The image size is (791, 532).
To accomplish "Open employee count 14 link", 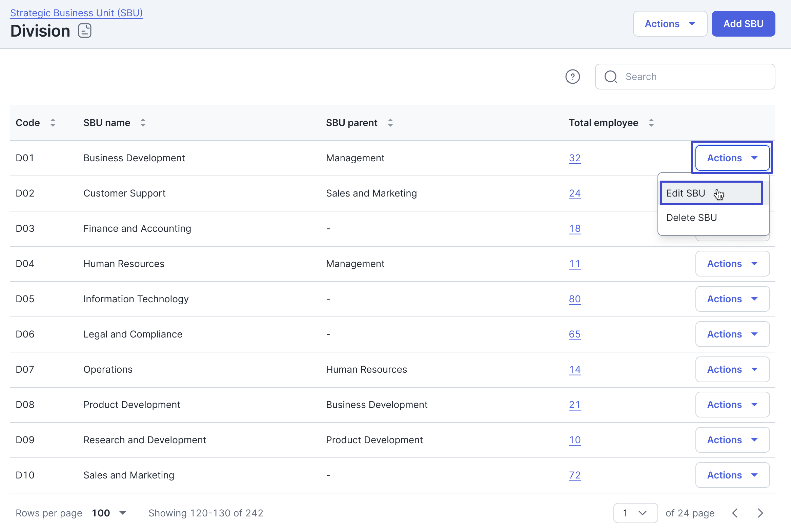I will tap(574, 370).
